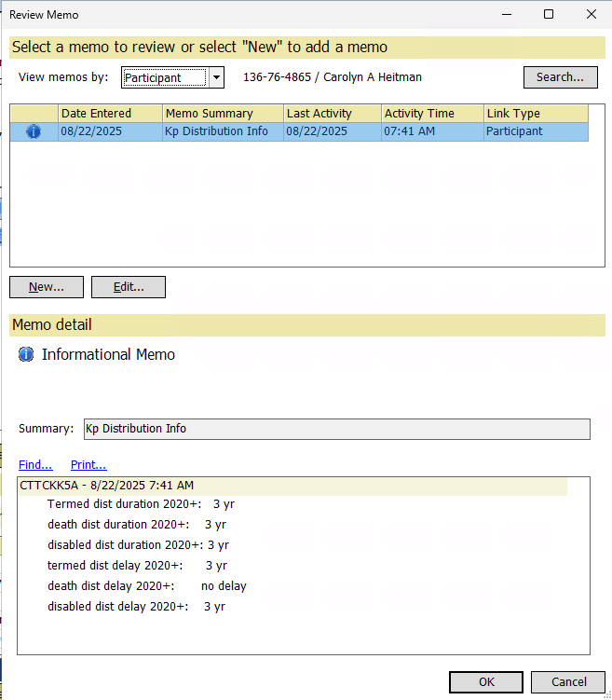Screen dimensions: 612x700
Task: Open the Find... link
Action: point(35,465)
